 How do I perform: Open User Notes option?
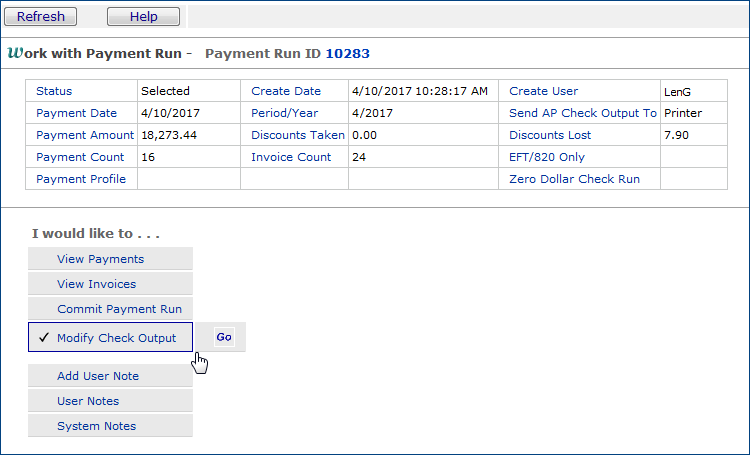(88, 401)
